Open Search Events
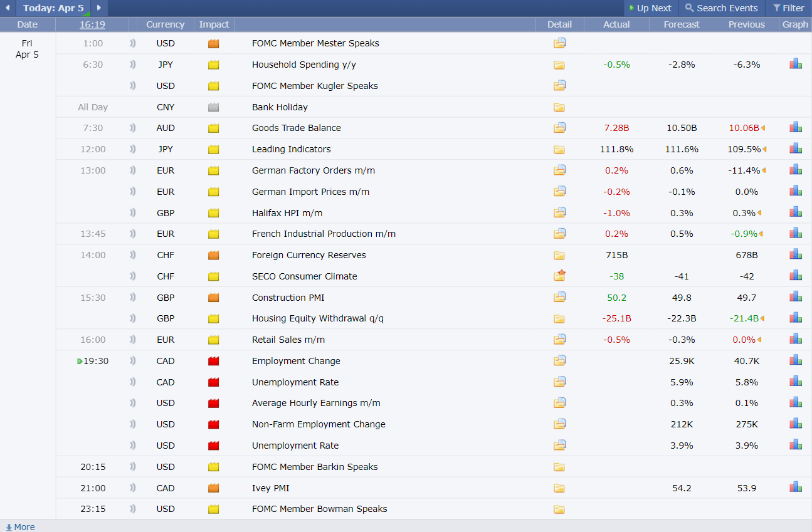The height and width of the screenshot is (532, 812). [x=722, y=8]
